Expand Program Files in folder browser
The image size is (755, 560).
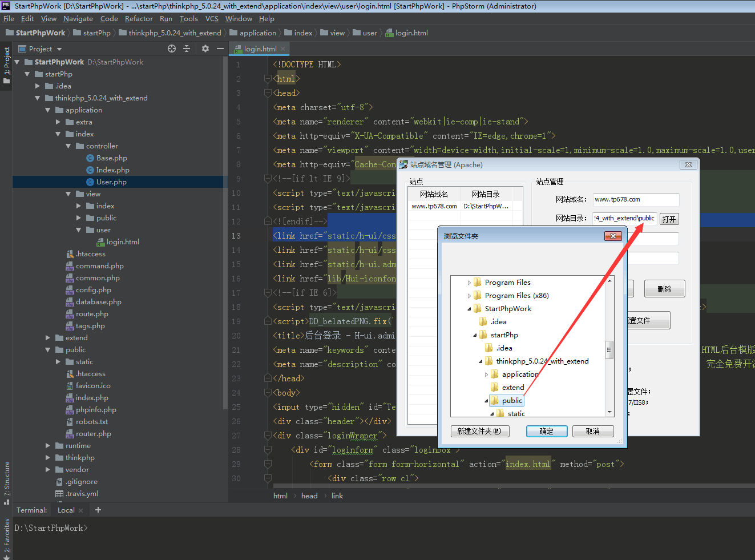469,283
